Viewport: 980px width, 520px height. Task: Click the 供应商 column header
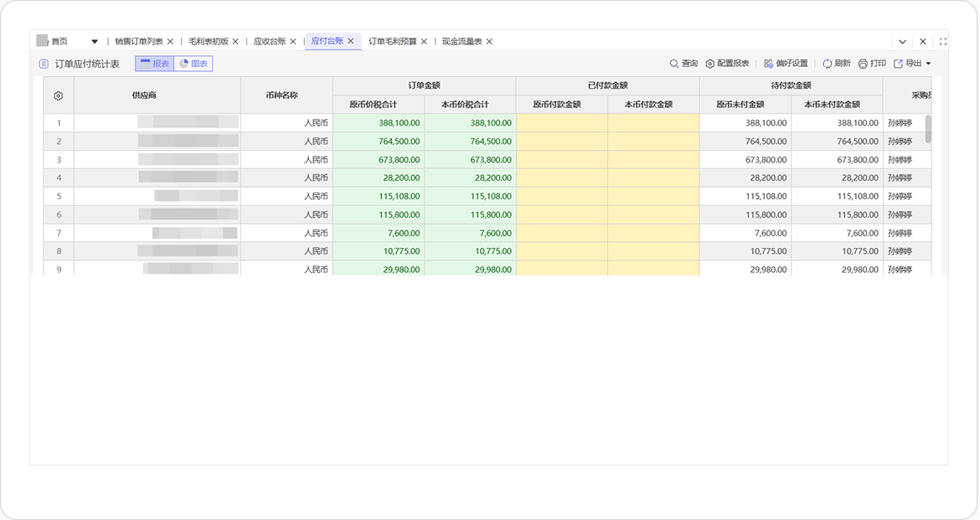pos(144,95)
